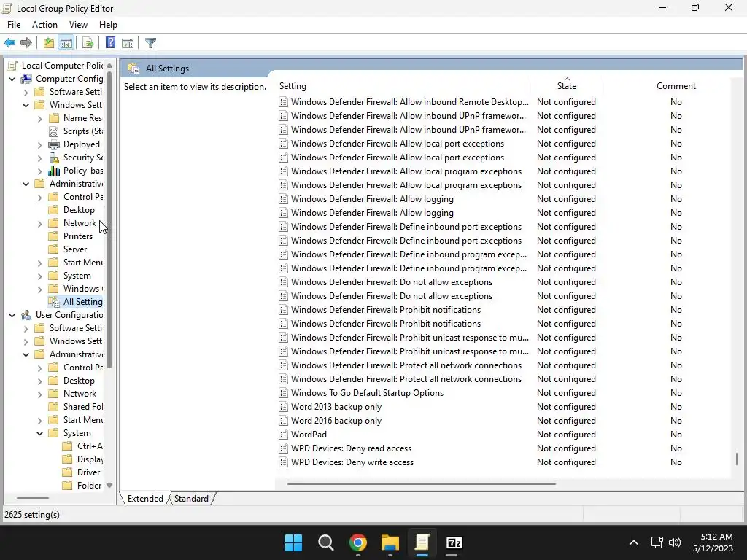Show hidden tray icons chevron

point(634,542)
